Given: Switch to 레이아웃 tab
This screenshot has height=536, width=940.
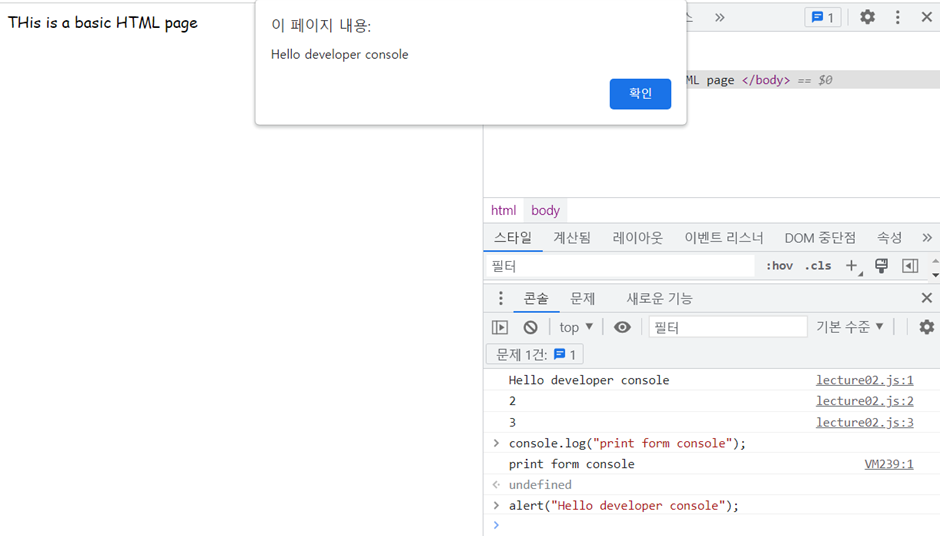Looking at the screenshot, I should [638, 238].
